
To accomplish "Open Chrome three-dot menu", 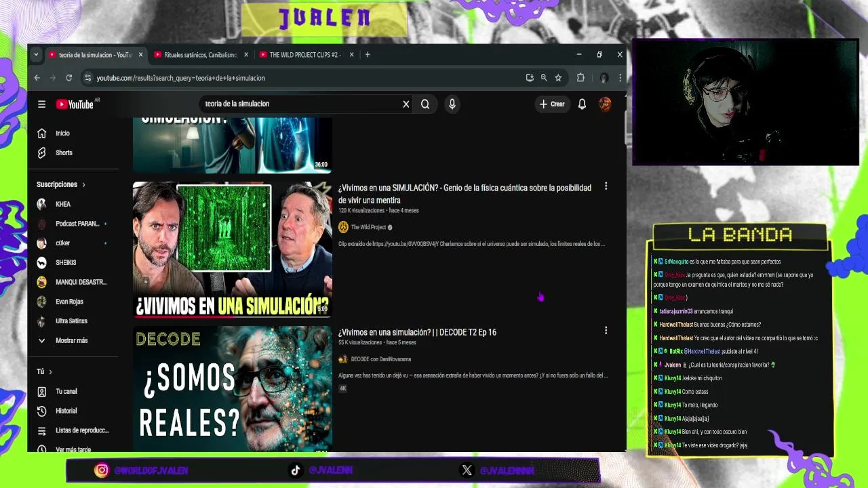I will pyautogui.click(x=620, y=78).
